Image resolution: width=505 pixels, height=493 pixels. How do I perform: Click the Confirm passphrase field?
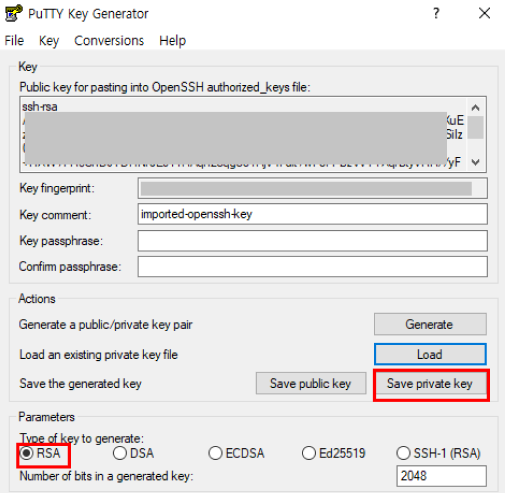[x=313, y=266]
